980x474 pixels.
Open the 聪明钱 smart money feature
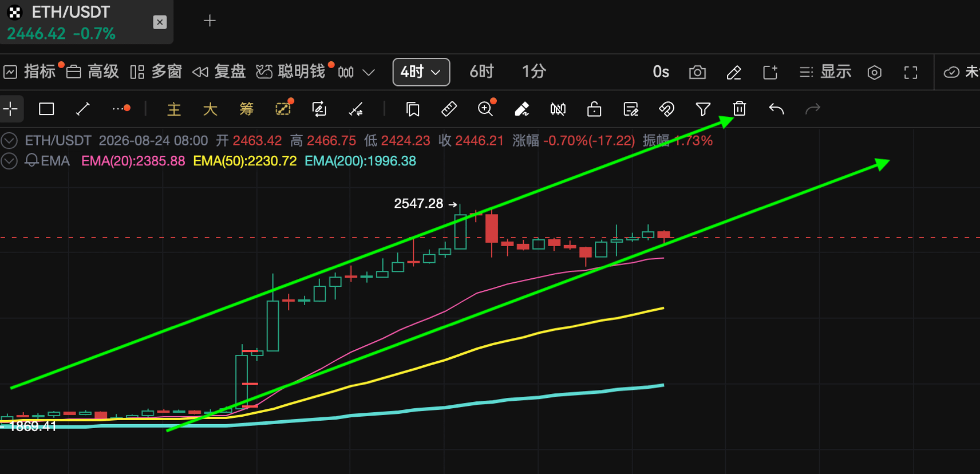[x=291, y=72]
